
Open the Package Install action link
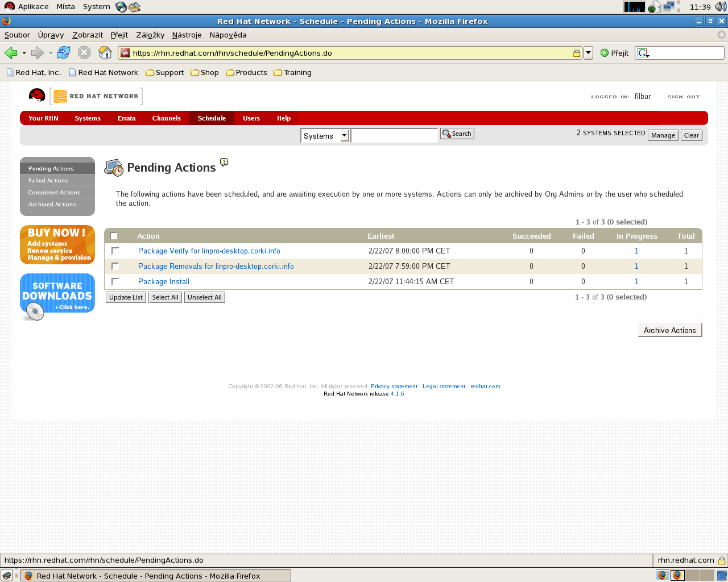click(x=164, y=281)
